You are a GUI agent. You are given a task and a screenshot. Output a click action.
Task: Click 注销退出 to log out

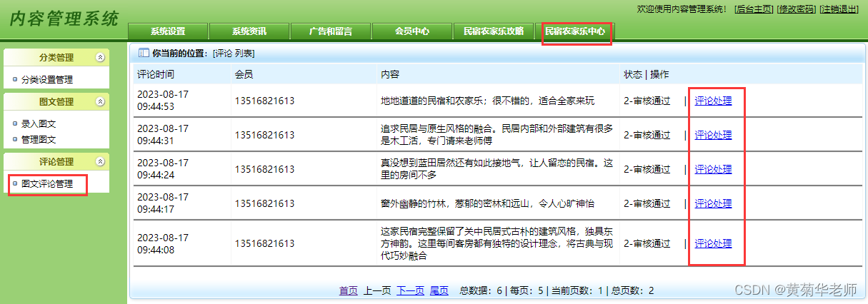[x=839, y=9]
